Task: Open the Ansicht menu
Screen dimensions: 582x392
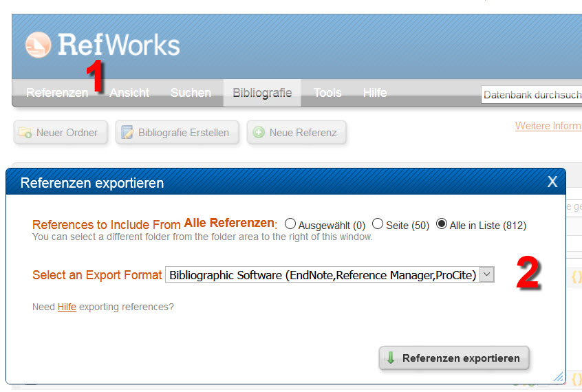Action: [x=129, y=93]
